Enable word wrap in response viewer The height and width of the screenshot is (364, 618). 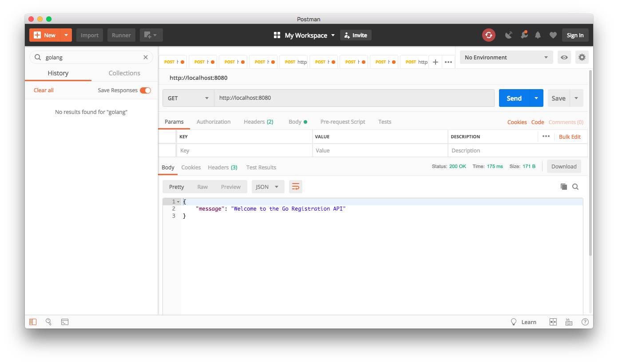pyautogui.click(x=295, y=186)
